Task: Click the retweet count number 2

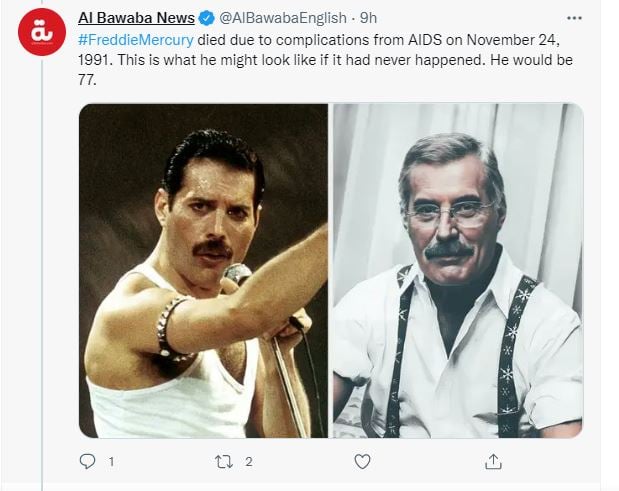Action: [x=248, y=462]
